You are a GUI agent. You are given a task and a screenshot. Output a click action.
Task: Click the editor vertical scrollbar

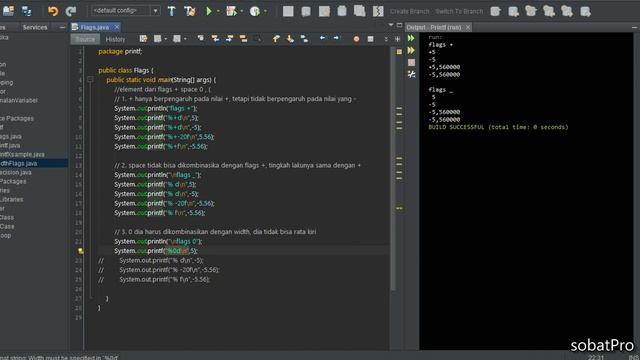tap(393, 169)
